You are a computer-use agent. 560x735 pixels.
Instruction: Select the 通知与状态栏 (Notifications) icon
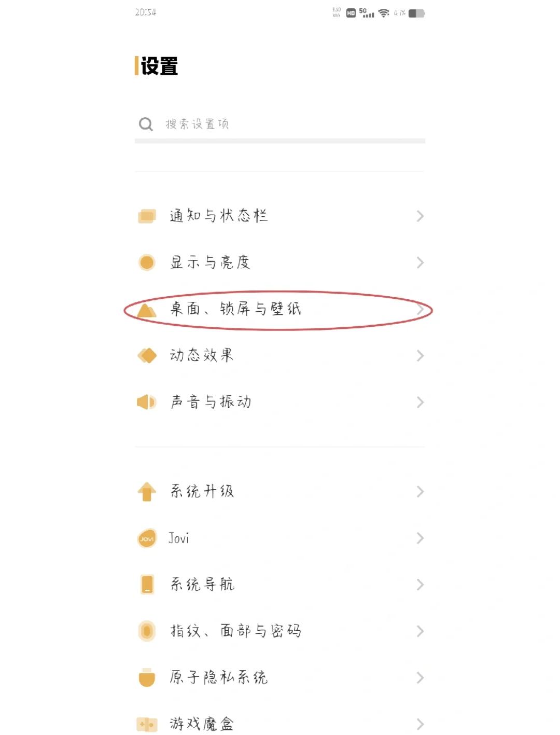147,216
